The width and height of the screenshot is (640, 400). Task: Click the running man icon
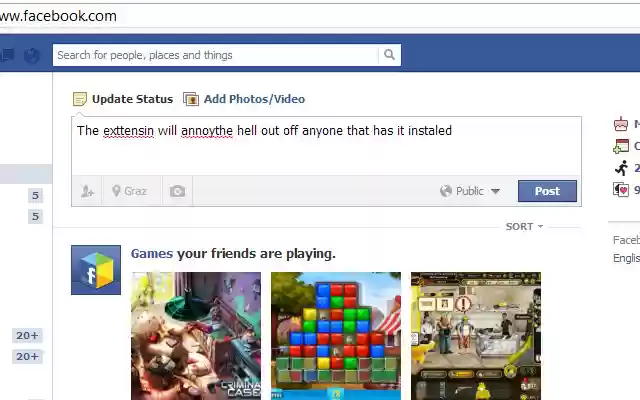(621, 168)
